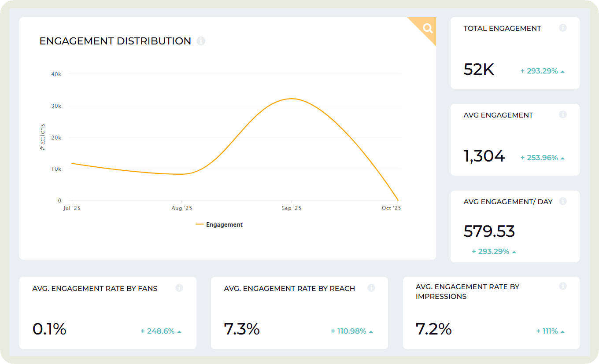Open the magnifier zoom icon on chart corner
Image resolution: width=599 pixels, height=364 pixels.
pos(427,29)
